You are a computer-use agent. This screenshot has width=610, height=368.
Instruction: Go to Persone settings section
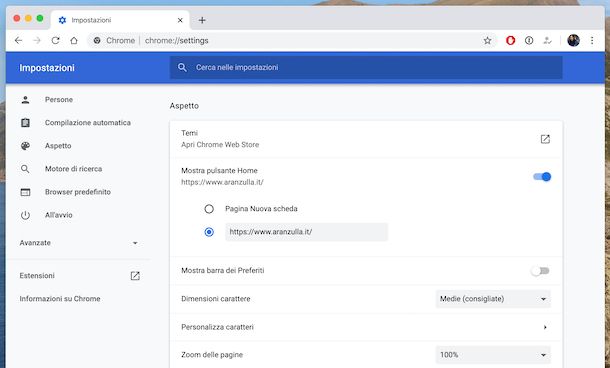point(59,100)
